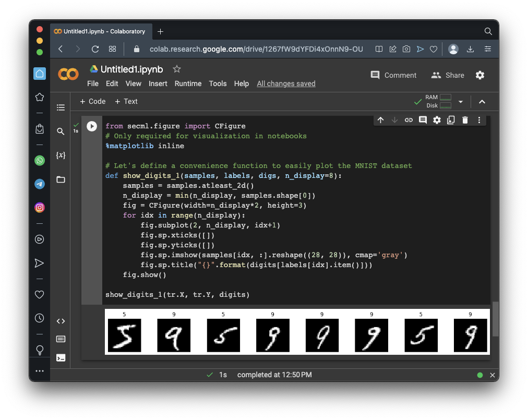Expand the RAM and Disk dropdown arrow

coord(460,102)
